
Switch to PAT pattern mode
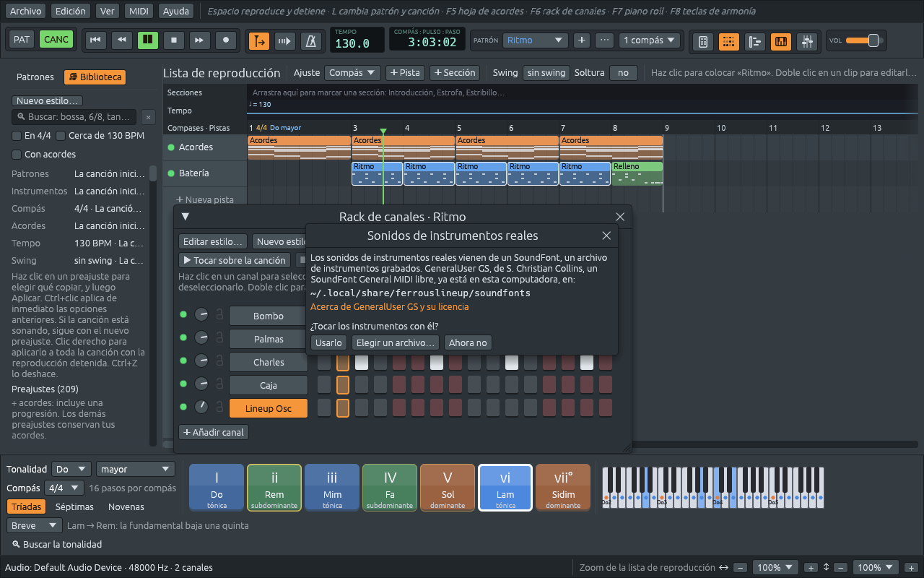tap(22, 40)
